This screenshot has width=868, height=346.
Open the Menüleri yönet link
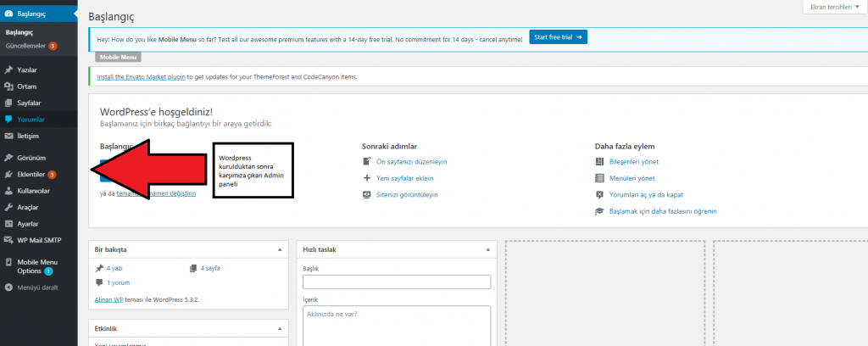632,178
